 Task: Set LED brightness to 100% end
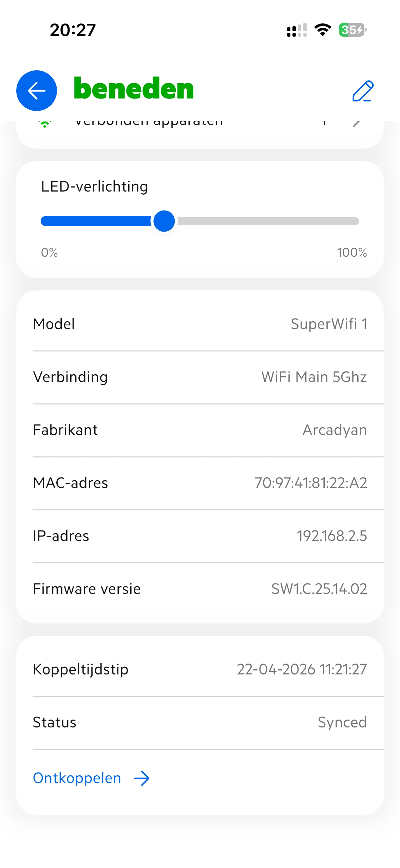pos(358,221)
